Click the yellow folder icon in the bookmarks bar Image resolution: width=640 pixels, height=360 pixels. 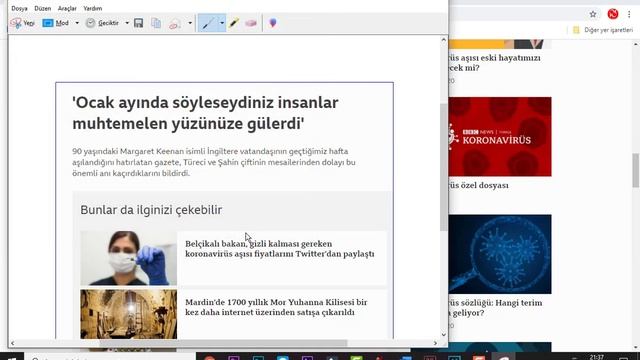576,30
